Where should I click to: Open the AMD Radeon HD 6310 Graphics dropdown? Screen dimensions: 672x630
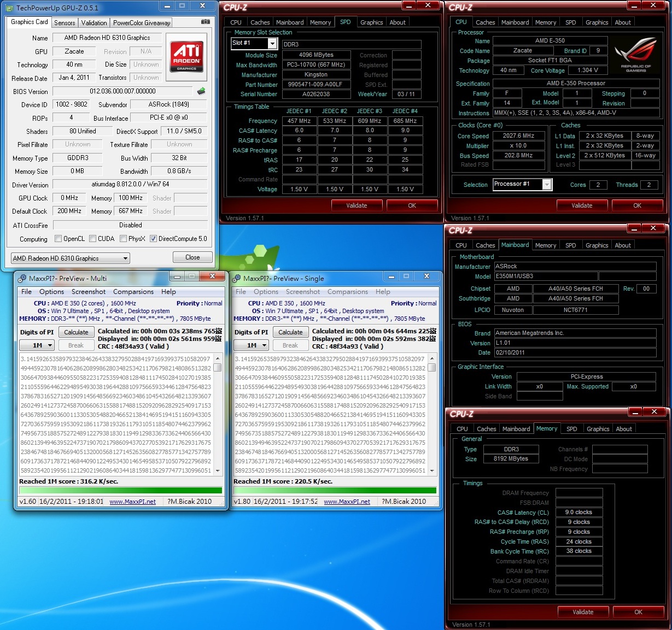pyautogui.click(x=70, y=258)
